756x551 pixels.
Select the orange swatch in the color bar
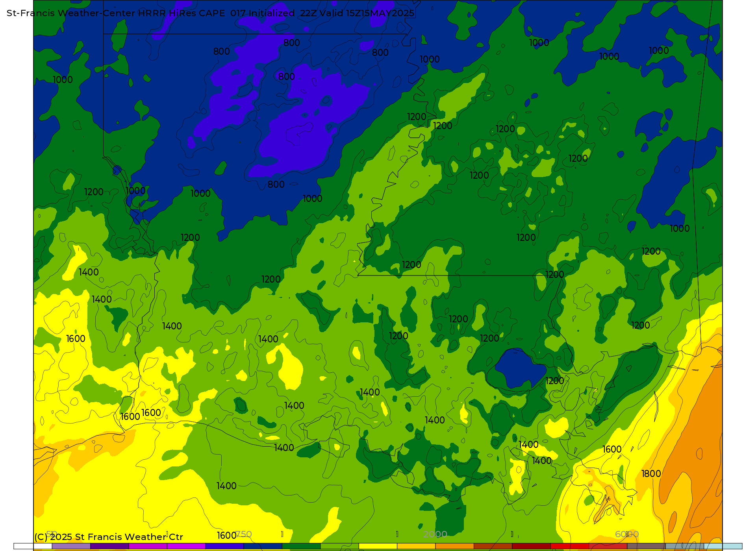coord(454,546)
